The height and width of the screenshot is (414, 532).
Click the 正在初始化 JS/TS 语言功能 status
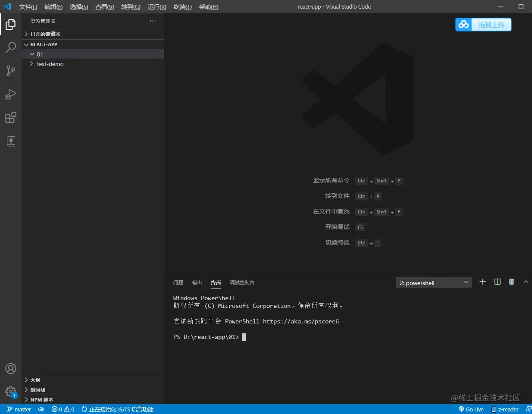[117, 409]
